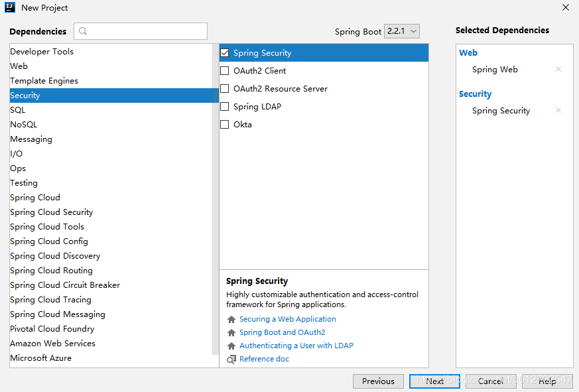Click home icon beside Securing a Web Application

(x=231, y=320)
